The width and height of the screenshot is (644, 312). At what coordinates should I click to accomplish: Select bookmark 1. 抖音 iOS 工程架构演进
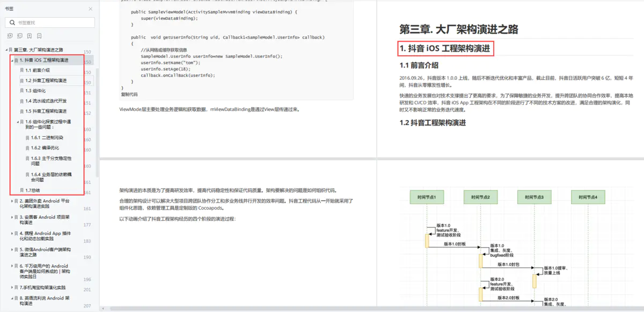coord(44,60)
